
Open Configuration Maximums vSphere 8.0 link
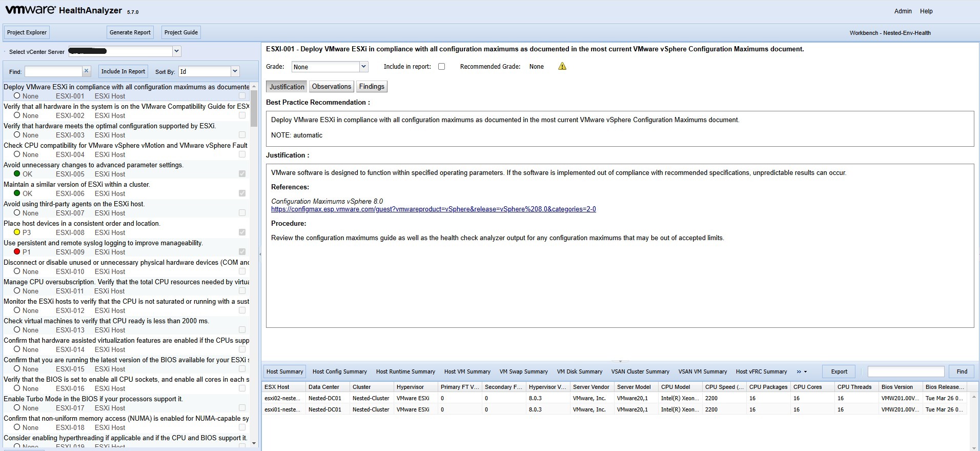[434, 209]
